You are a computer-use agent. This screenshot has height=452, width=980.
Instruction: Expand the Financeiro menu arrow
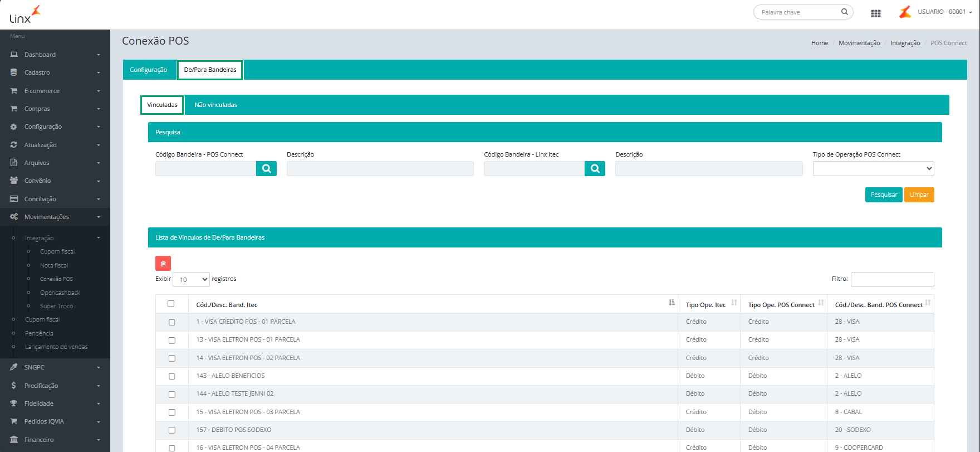(99, 440)
